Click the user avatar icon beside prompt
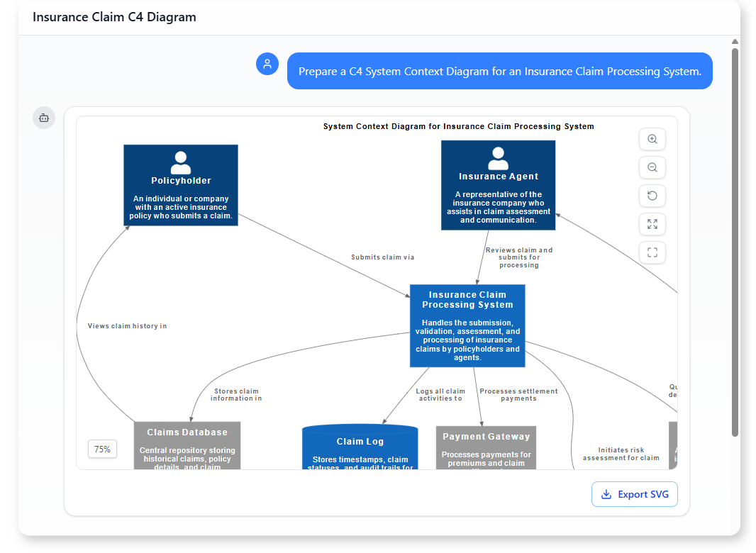Screen dimensions: 756x553 pyautogui.click(x=267, y=64)
